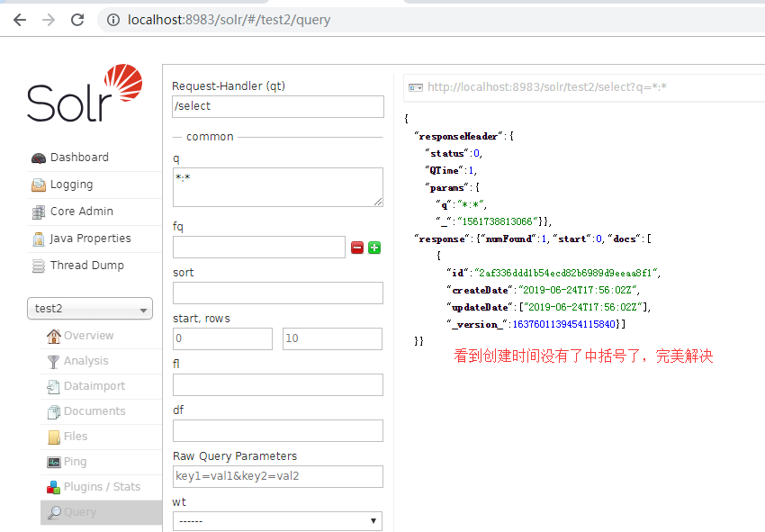Viewport: 765px width, 532px height.
Task: Open Thread Dump
Action: (86, 265)
